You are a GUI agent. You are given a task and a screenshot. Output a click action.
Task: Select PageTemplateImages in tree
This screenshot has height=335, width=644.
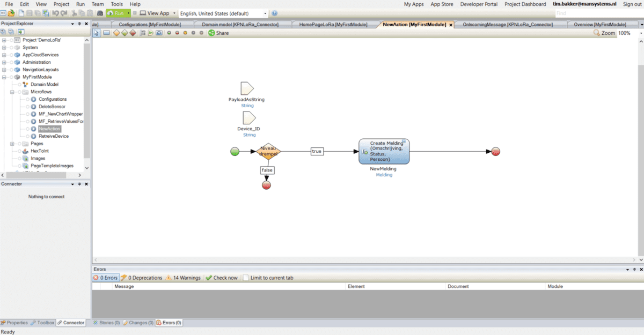coord(52,166)
